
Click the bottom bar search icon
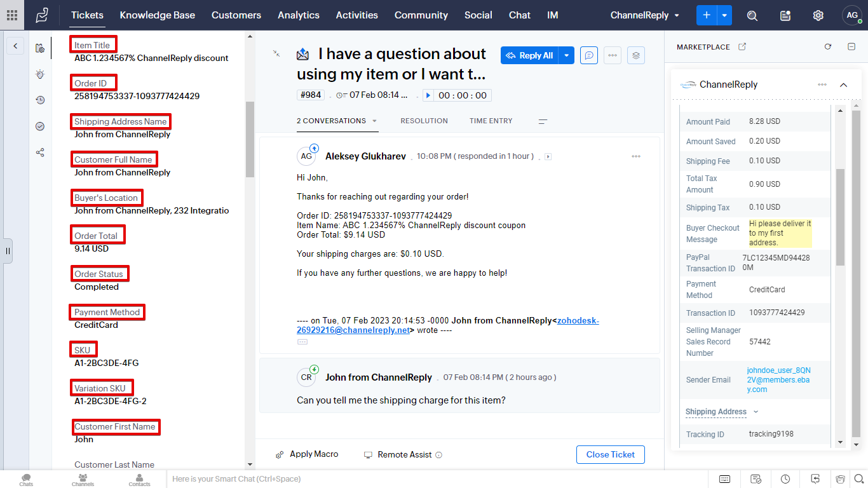pyautogui.click(x=858, y=479)
